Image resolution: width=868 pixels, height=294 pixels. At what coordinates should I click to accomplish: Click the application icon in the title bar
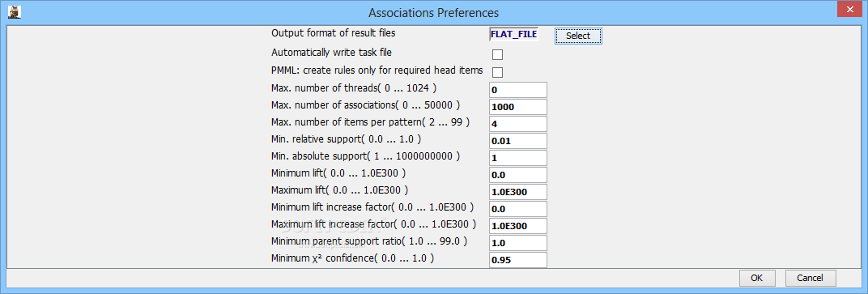coord(15,12)
